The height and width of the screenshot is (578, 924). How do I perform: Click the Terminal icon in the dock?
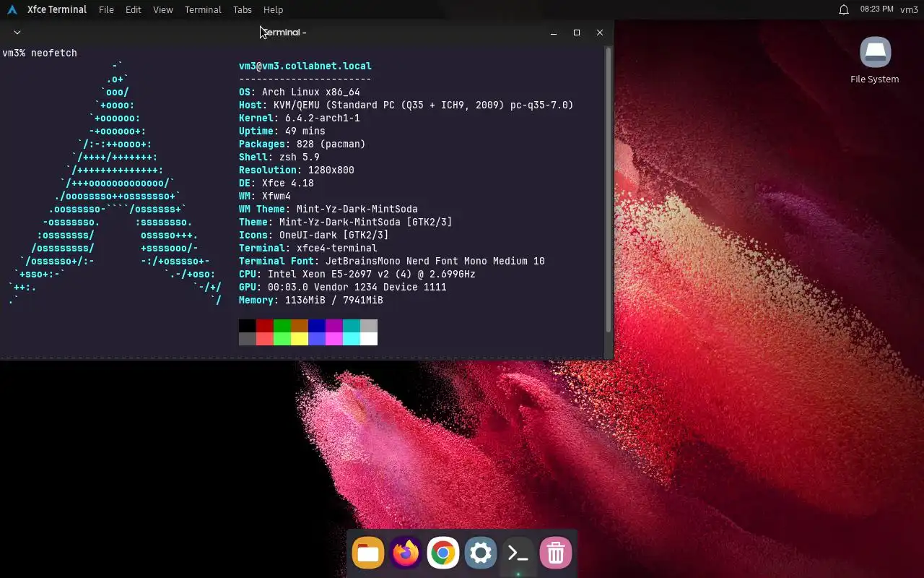[518, 553]
